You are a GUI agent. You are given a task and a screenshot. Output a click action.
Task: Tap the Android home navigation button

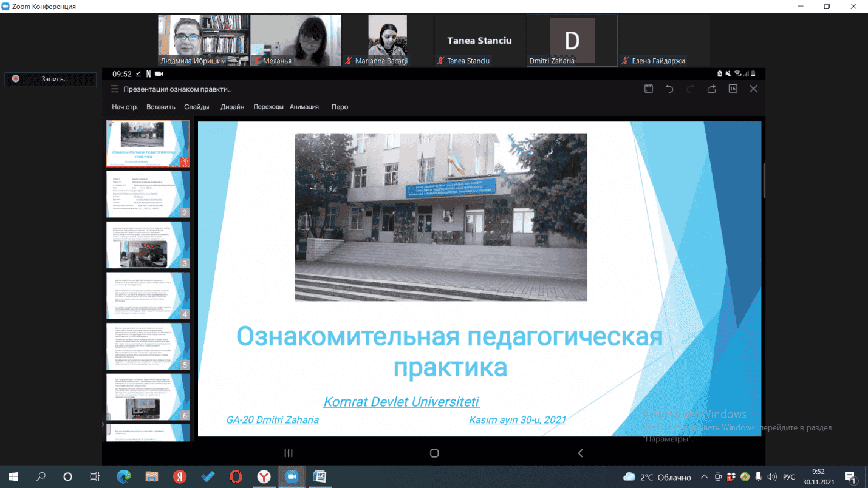coord(434,453)
